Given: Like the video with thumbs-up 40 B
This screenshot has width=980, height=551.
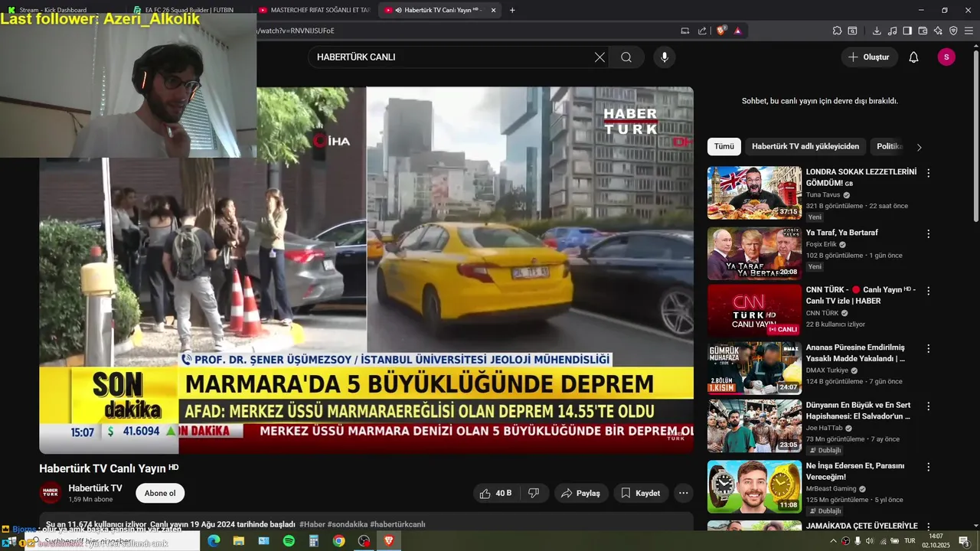Looking at the screenshot, I should coord(495,494).
